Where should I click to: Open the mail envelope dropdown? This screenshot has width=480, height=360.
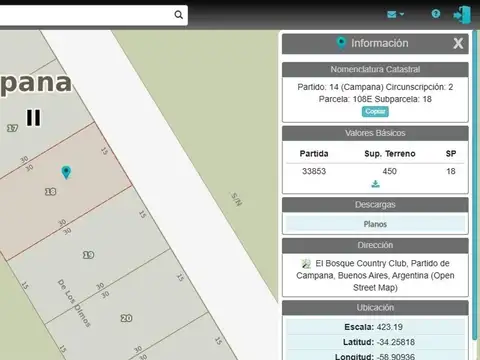click(x=395, y=14)
